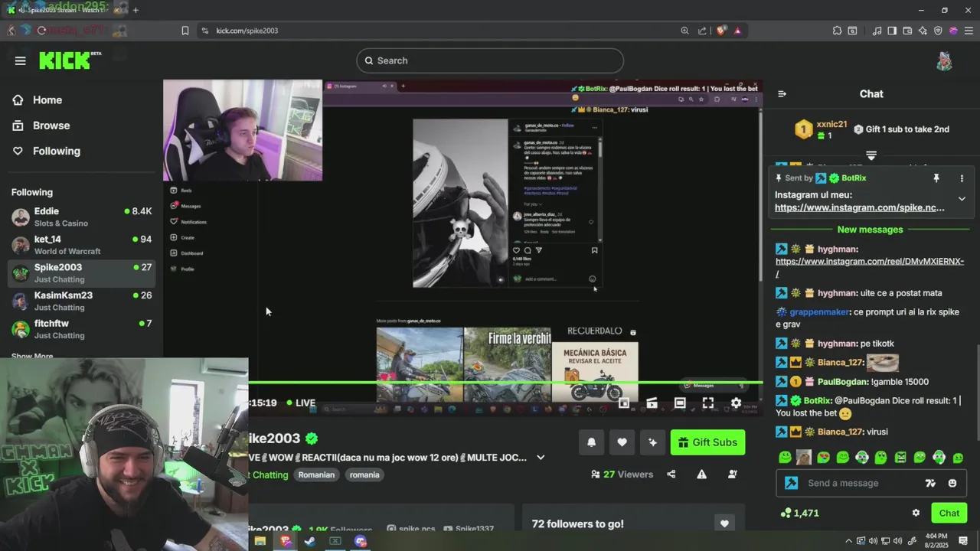This screenshot has height=551, width=980.
Task: Open the Following sidebar item
Action: click(x=56, y=151)
